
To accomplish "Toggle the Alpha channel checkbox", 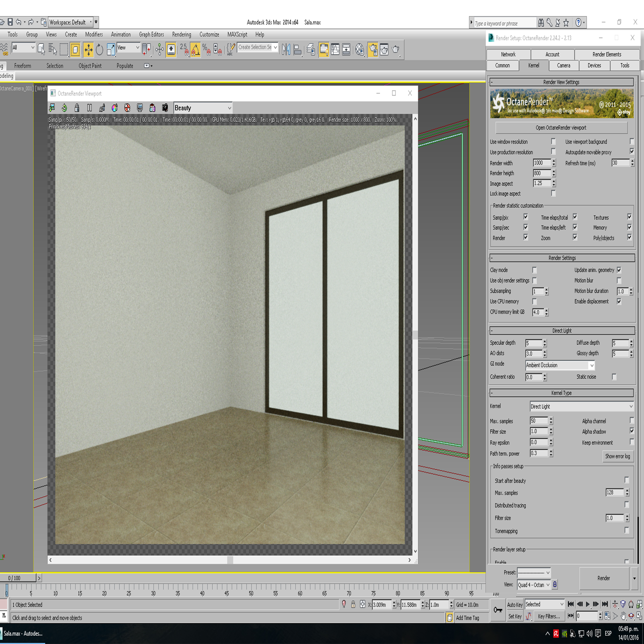I will (631, 421).
